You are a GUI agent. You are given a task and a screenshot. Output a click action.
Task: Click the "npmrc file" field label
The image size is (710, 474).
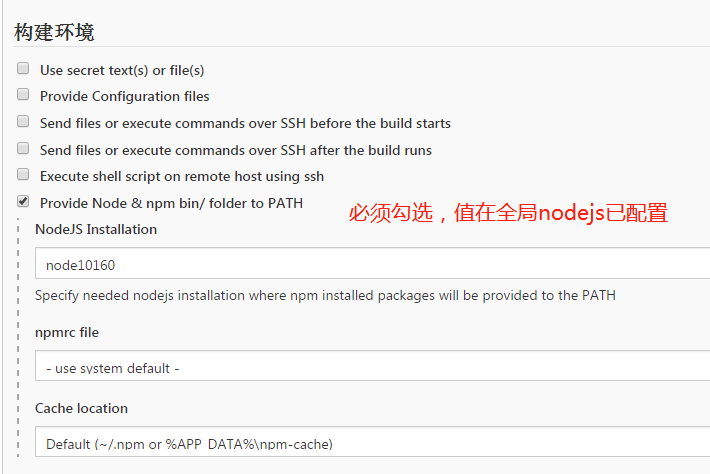point(67,332)
